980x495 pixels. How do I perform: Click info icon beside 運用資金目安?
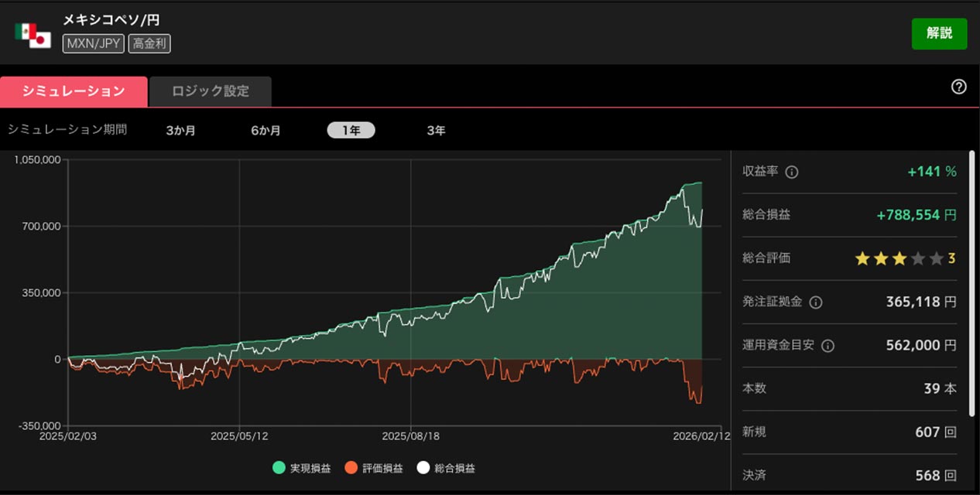click(828, 346)
